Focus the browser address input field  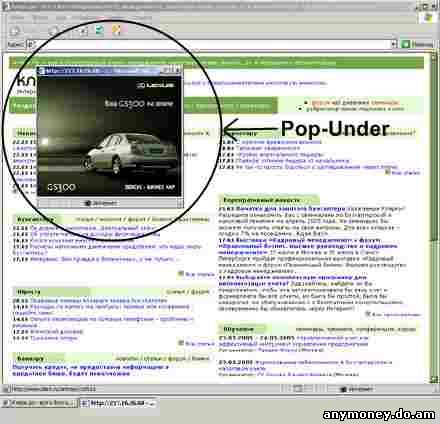coord(209,44)
